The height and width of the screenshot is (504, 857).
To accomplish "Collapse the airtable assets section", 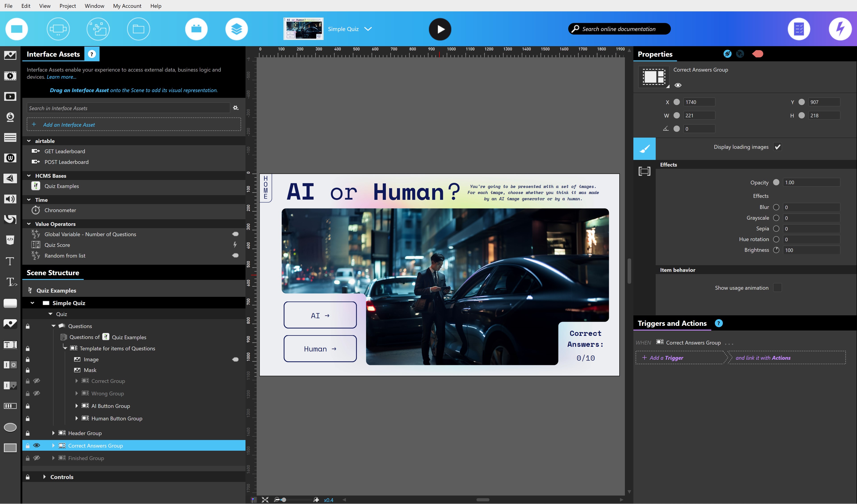I will [29, 141].
